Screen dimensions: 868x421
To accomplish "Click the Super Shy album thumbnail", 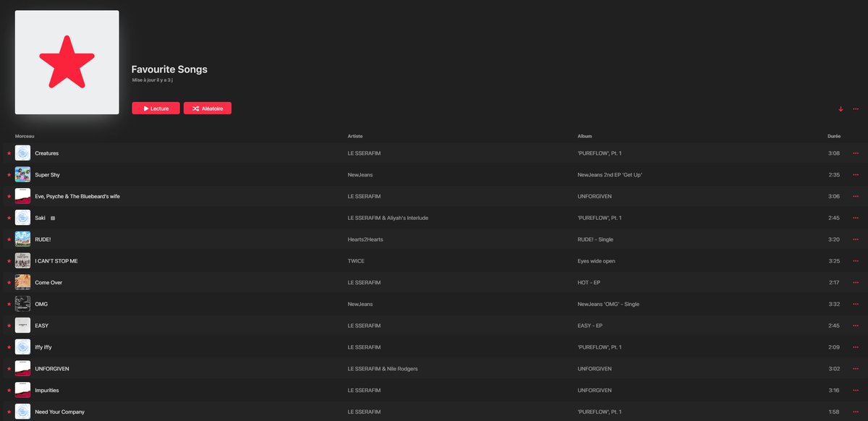I will [22, 175].
